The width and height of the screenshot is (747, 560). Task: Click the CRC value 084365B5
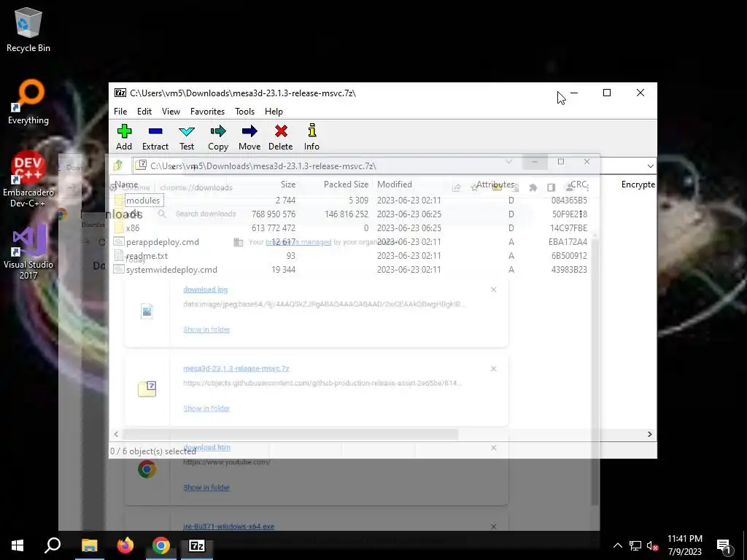pos(569,201)
